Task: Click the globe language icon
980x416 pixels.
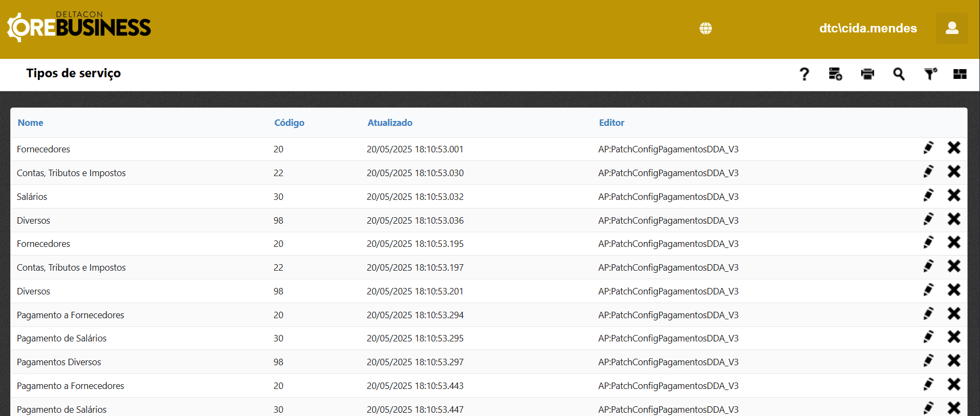Action: [706, 28]
